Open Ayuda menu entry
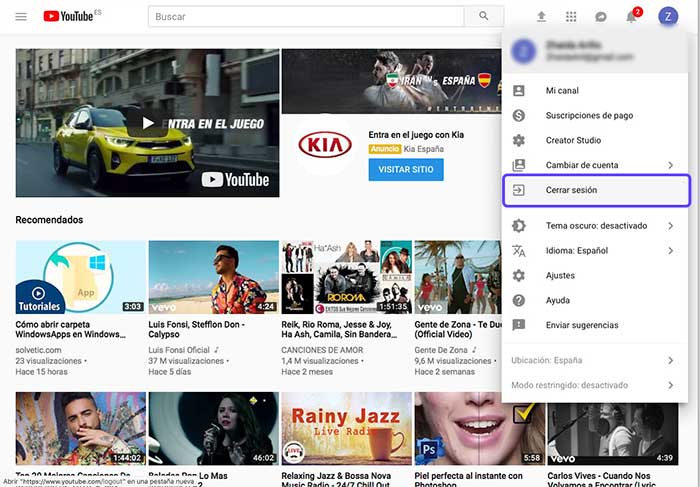The width and height of the screenshot is (700, 487). (595, 300)
